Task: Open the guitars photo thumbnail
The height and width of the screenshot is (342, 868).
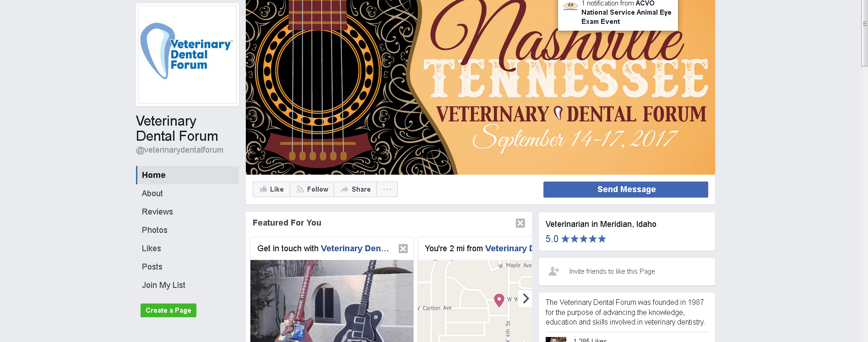Action: pos(332,301)
